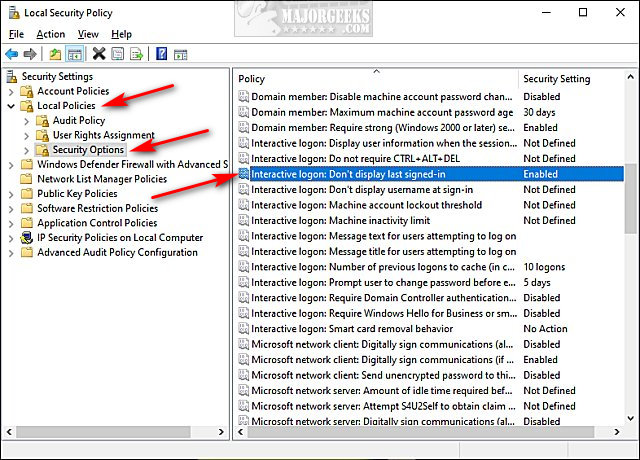Expand the Account Policies node
640x460 pixels.
[x=11, y=92]
